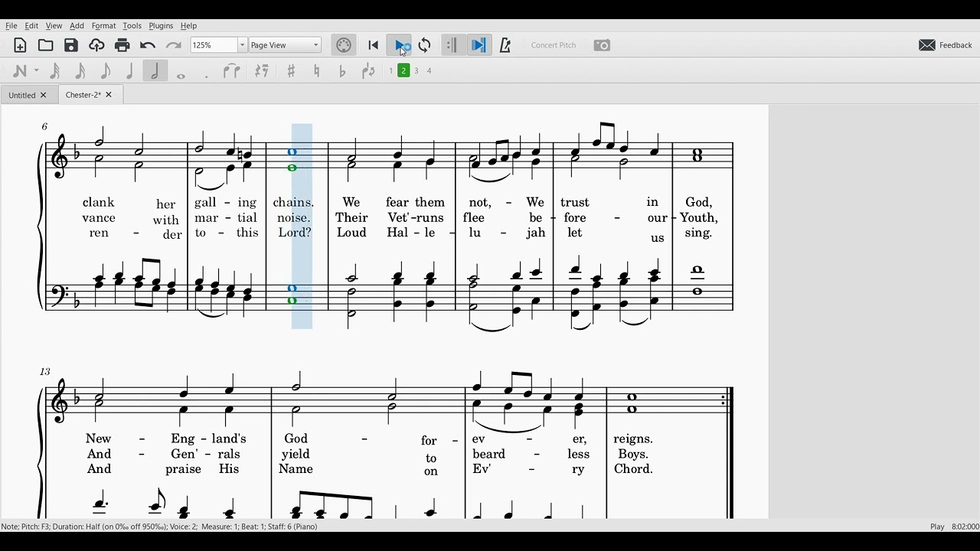Upload score to cloud
Viewport: 980px width, 551px height.
pos(96,45)
